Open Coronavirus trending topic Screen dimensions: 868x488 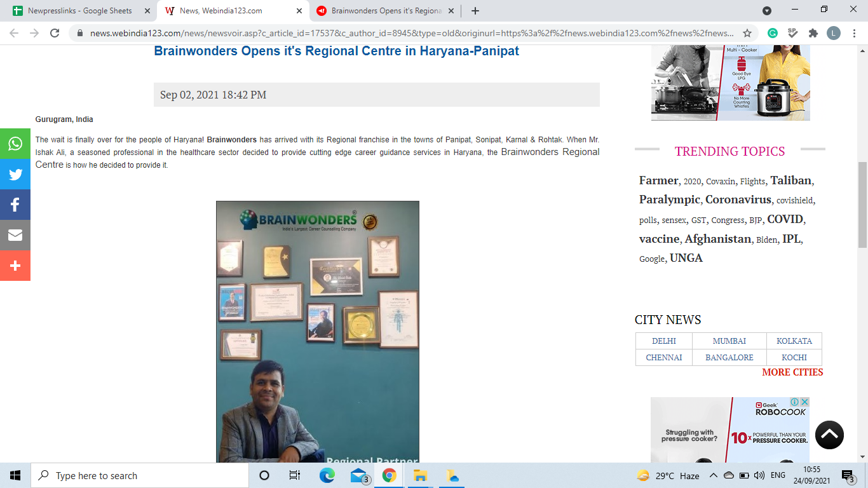738,200
